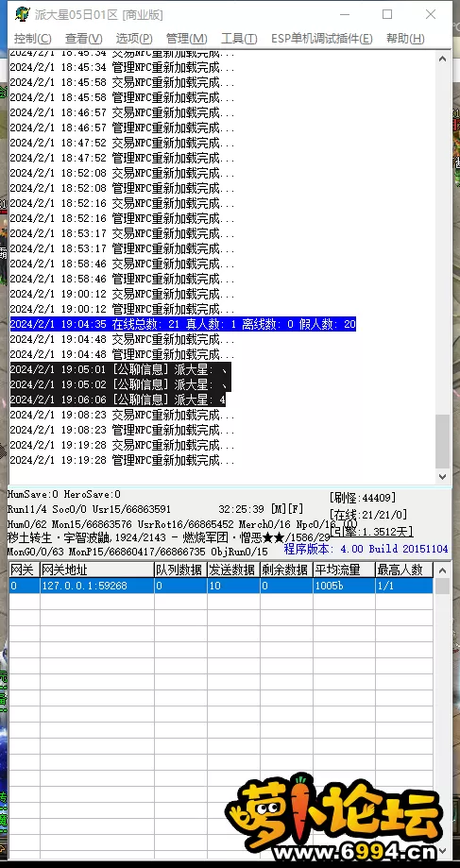Screen dimensions: 460x868
Task: Click the app icon in the title bar
Action: [22, 14]
